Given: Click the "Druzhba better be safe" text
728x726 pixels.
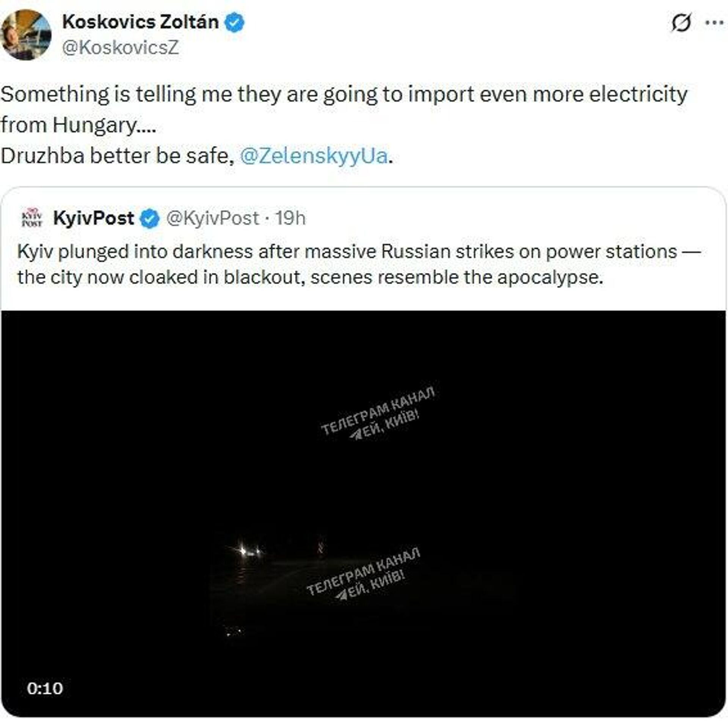Looking at the screenshot, I should pyautogui.click(x=118, y=156).
